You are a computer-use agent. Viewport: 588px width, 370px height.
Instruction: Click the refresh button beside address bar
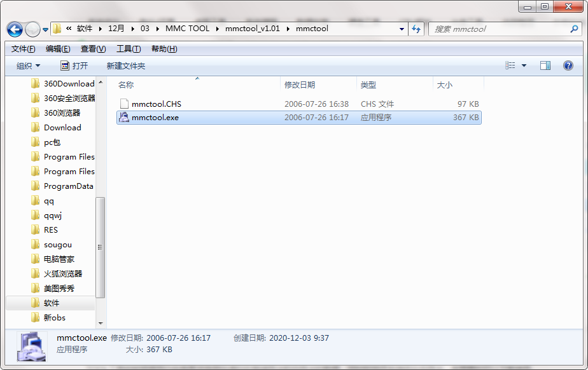pos(416,29)
